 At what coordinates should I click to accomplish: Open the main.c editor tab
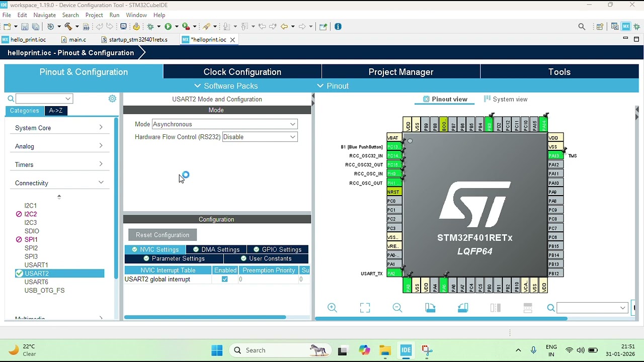[73, 39]
